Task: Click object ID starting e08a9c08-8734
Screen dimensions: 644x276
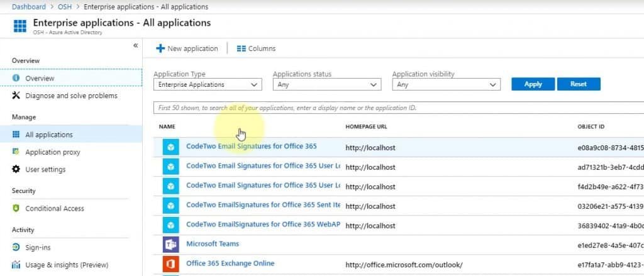Action: coord(610,148)
